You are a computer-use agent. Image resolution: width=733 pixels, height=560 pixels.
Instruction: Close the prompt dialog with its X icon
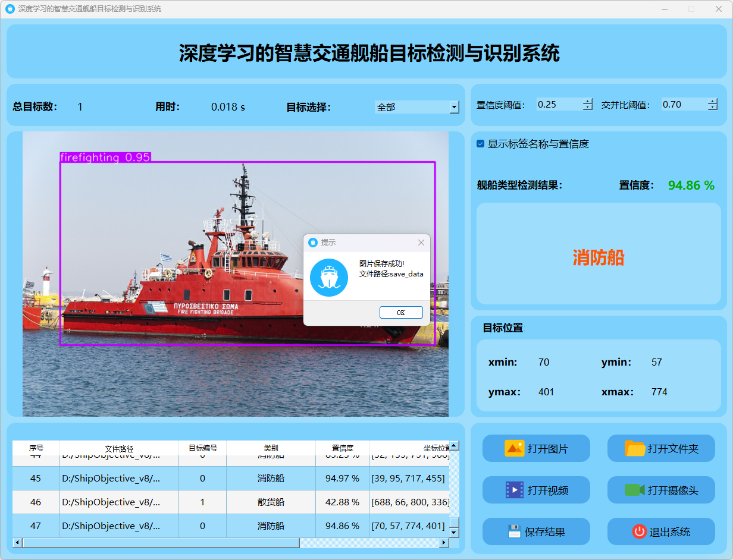point(421,243)
